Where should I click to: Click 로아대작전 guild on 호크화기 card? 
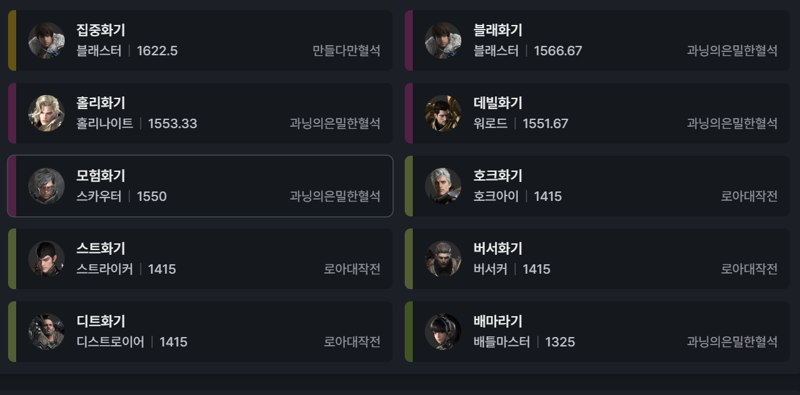[x=749, y=196]
